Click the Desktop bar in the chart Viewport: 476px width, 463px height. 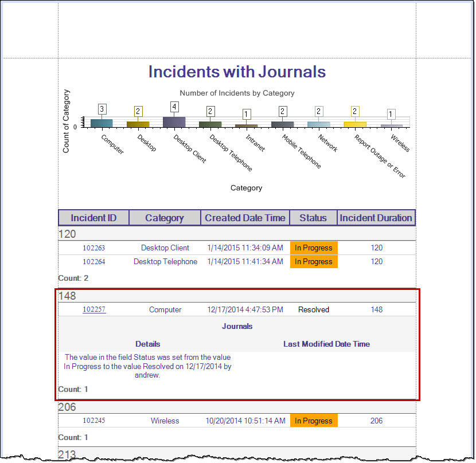point(138,124)
